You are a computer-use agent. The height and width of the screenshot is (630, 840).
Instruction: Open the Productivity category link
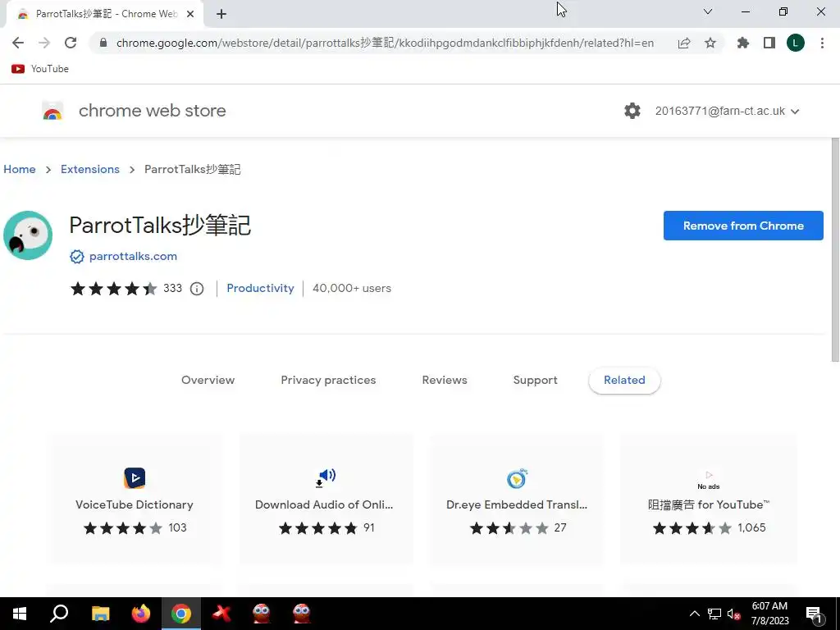tap(260, 288)
